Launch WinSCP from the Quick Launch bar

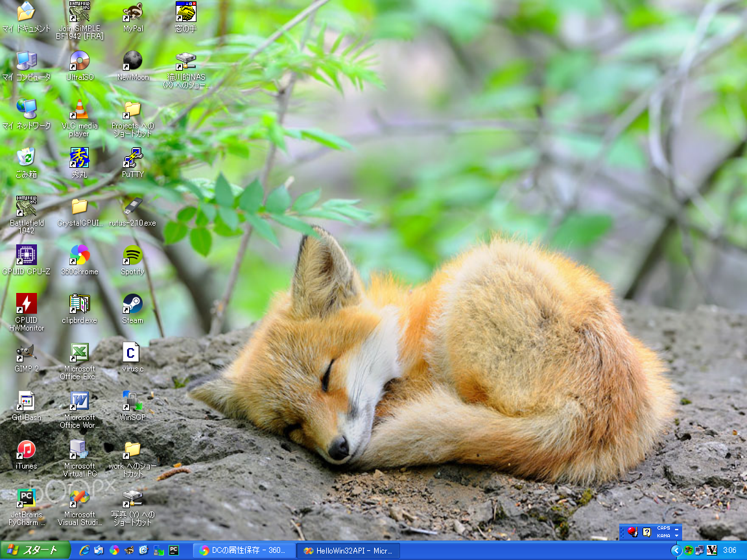tap(159, 550)
